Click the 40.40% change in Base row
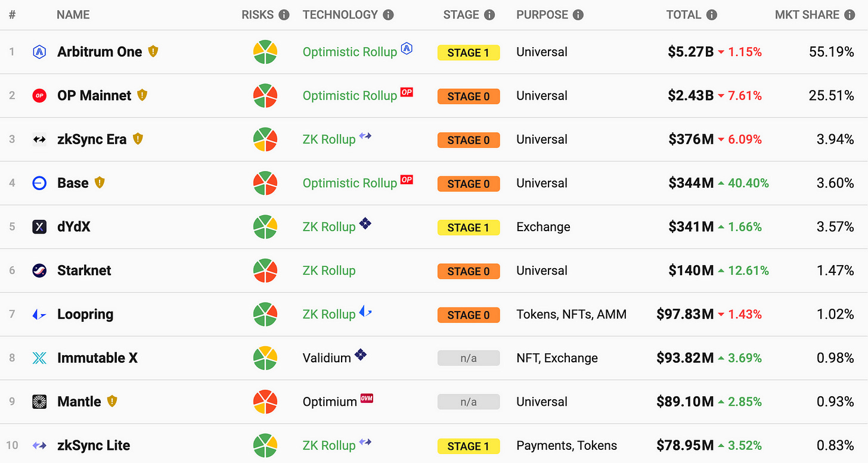 coord(748,183)
